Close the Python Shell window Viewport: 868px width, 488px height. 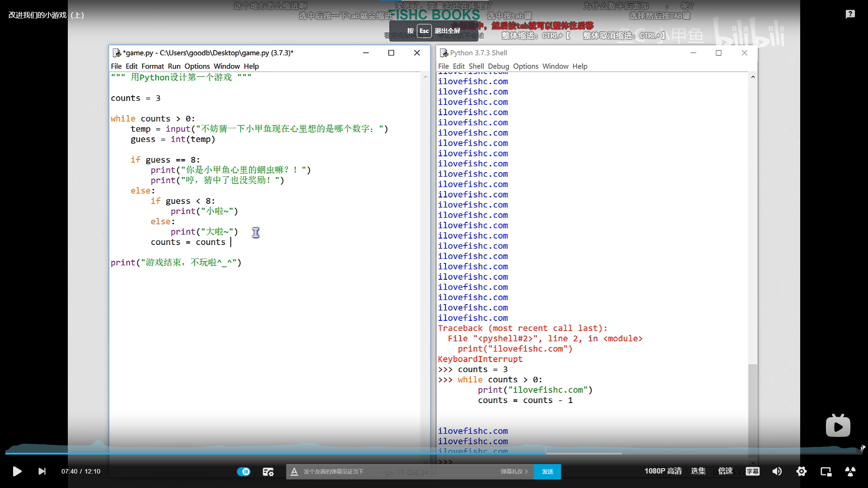744,53
